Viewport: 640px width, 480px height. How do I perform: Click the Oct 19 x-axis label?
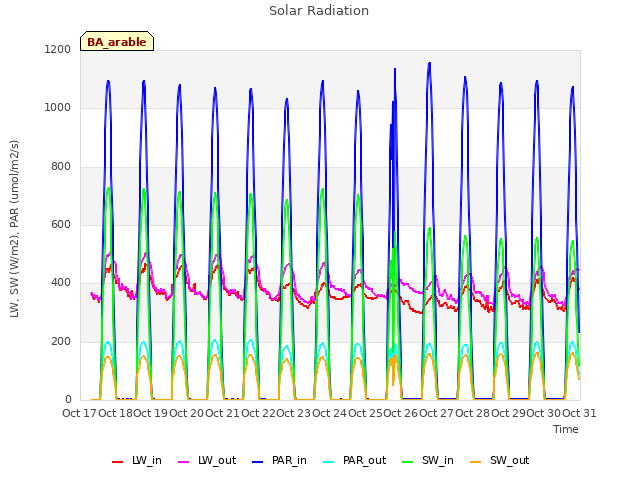[151, 413]
